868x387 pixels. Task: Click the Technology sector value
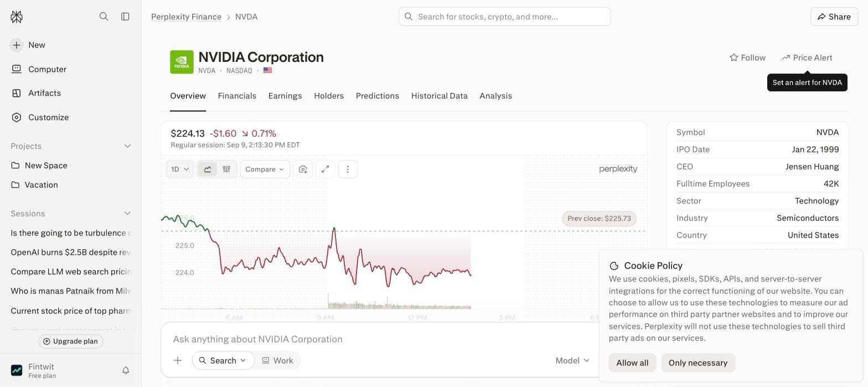tap(817, 201)
